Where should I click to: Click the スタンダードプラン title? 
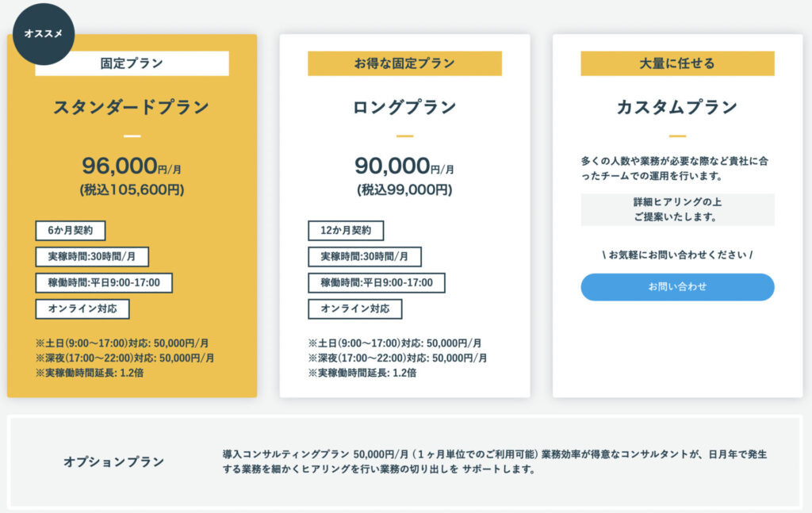(132, 107)
